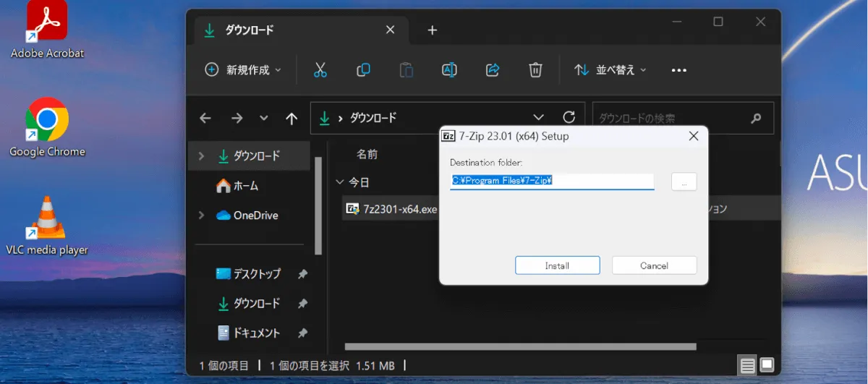The width and height of the screenshot is (868, 384).
Task: Switch to details list view toggle
Action: point(747,364)
